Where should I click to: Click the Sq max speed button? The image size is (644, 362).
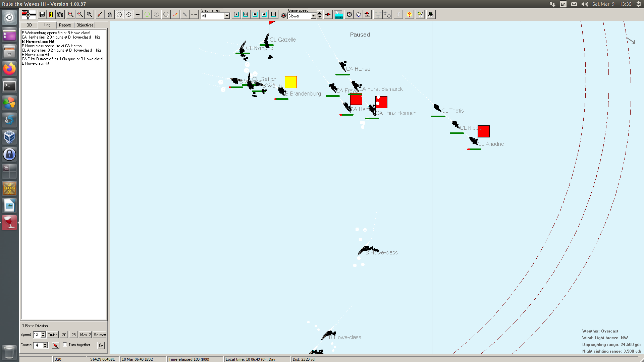click(x=100, y=335)
